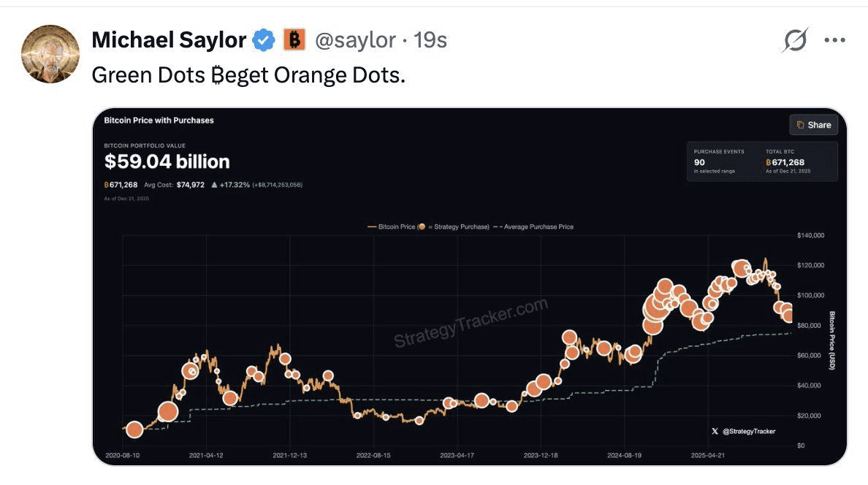868x485 pixels.
Task: Click the Share button on chart
Action: (813, 125)
